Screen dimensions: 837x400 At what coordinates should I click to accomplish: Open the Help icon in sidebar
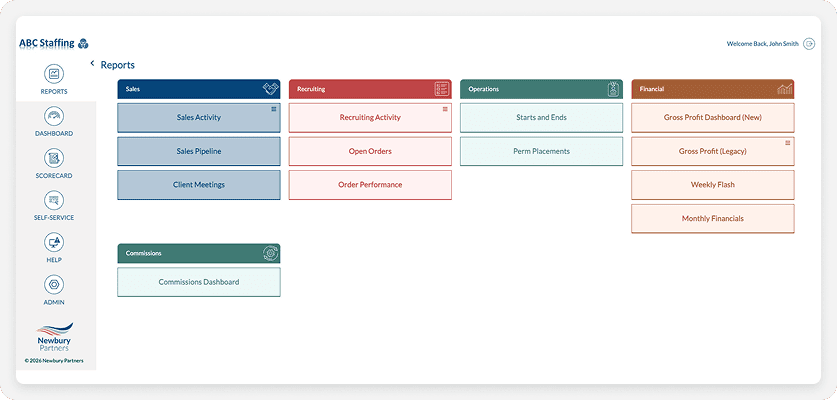tap(54, 242)
